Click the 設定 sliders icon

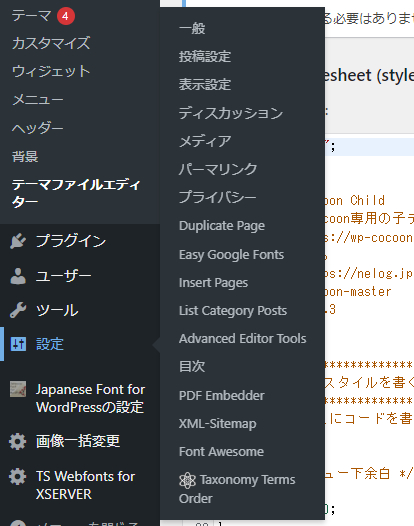(18, 344)
